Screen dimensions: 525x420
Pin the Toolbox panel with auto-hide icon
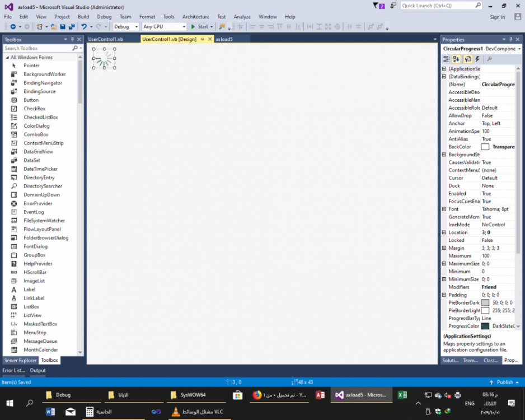click(72, 40)
